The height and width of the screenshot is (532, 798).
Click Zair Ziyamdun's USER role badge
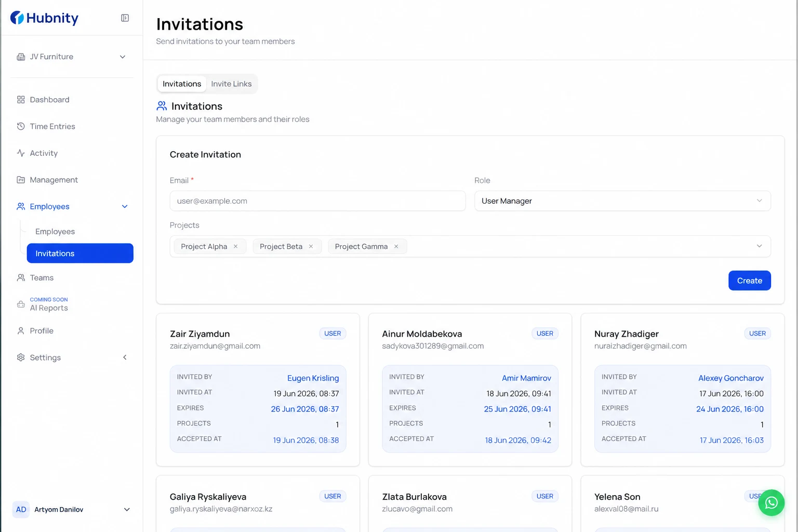point(332,334)
